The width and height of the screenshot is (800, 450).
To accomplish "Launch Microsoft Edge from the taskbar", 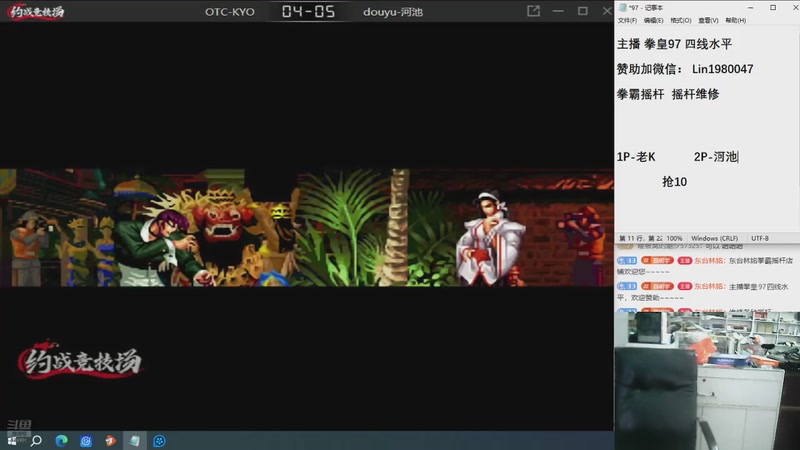I will point(61,441).
